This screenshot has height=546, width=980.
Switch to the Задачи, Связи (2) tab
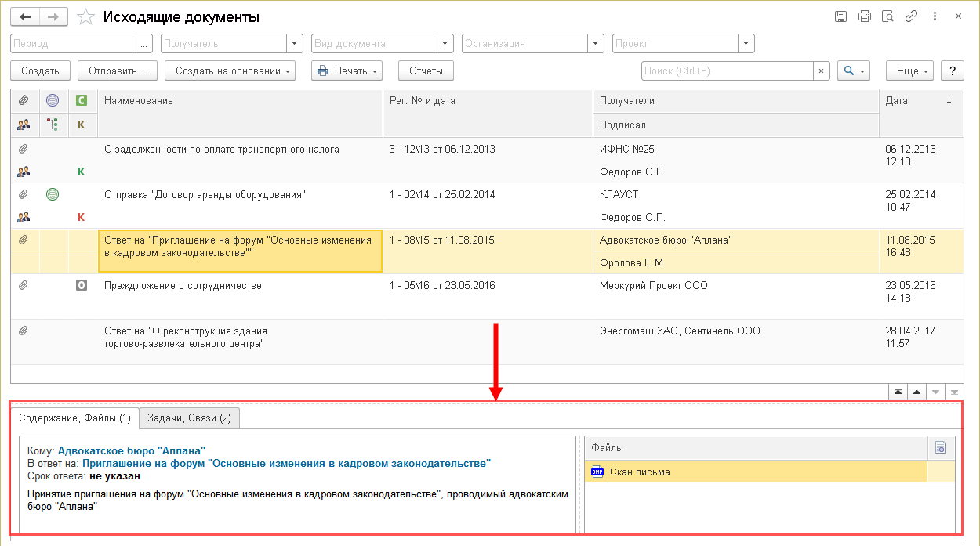189,418
